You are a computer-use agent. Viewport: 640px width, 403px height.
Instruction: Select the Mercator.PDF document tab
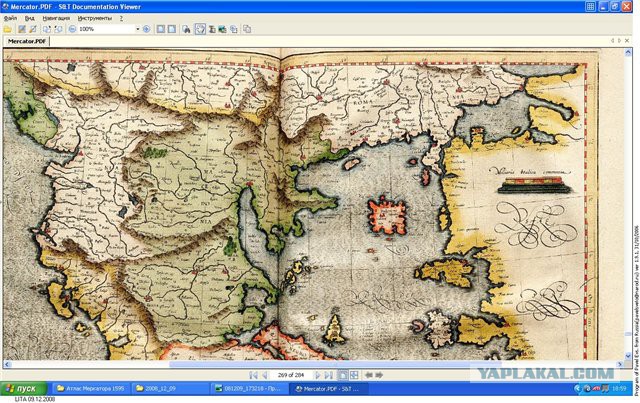pyautogui.click(x=27, y=41)
